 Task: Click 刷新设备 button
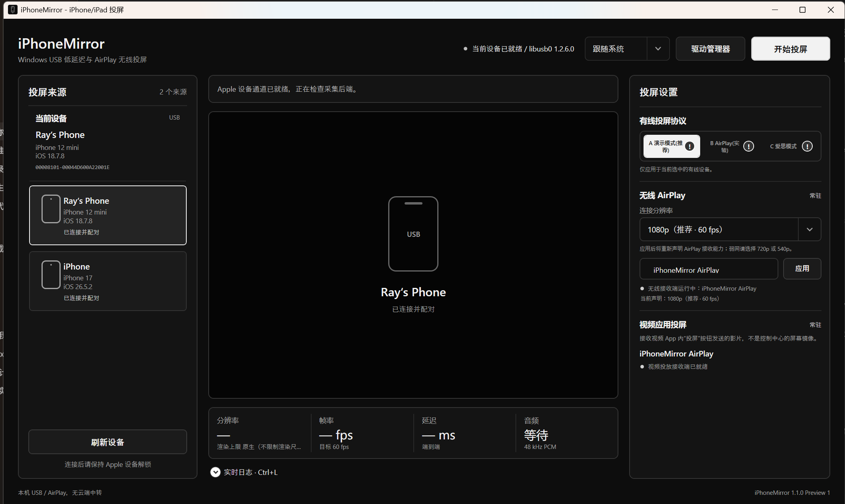pos(108,442)
